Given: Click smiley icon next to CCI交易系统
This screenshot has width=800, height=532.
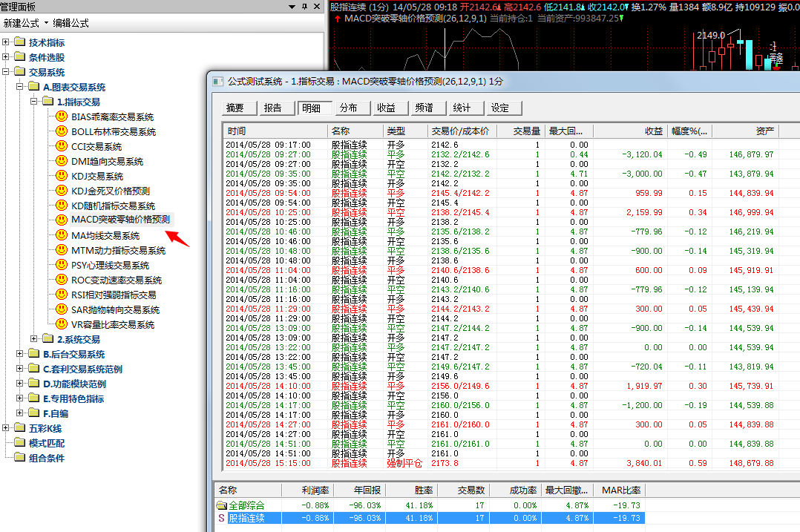Looking at the screenshot, I should pyautogui.click(x=62, y=146).
